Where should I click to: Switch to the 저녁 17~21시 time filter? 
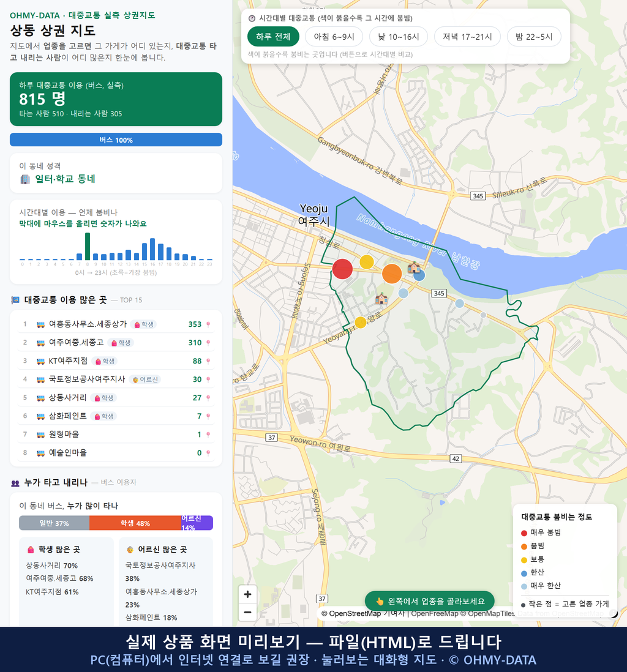(467, 37)
